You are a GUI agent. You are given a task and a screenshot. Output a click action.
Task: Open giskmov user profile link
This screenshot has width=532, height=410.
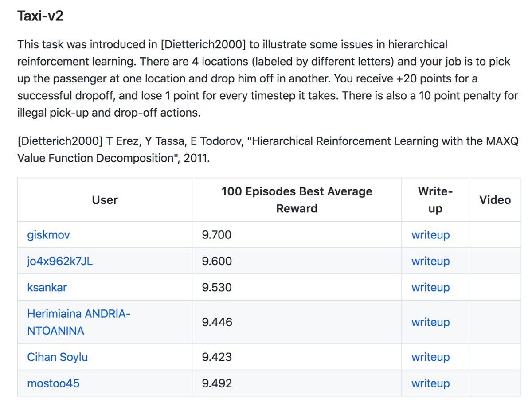48,235
